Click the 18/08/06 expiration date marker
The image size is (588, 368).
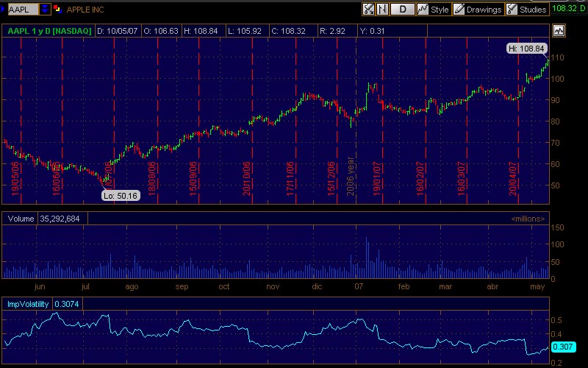(152, 178)
